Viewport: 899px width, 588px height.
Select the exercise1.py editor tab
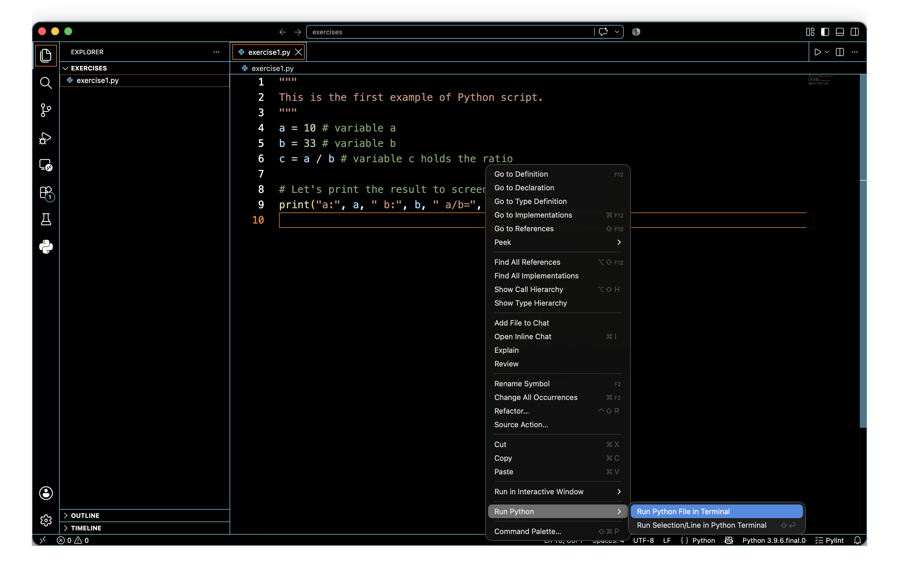[269, 52]
